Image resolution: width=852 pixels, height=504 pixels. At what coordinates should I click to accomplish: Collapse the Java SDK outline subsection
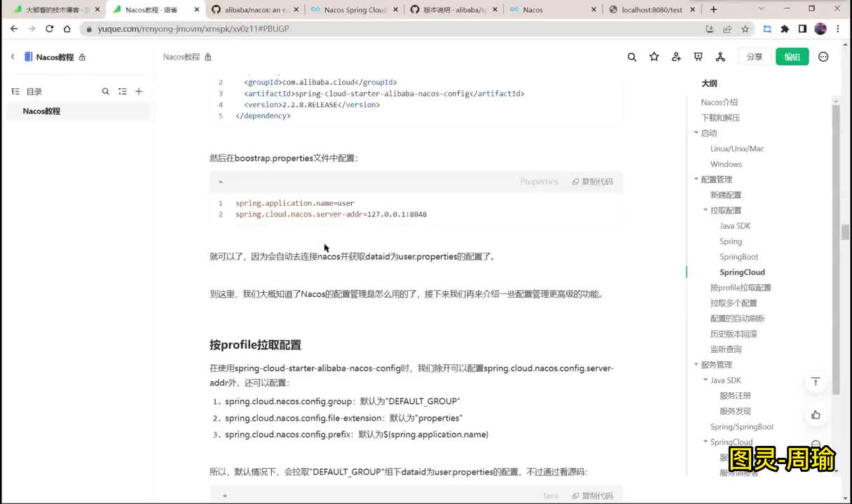click(x=706, y=380)
